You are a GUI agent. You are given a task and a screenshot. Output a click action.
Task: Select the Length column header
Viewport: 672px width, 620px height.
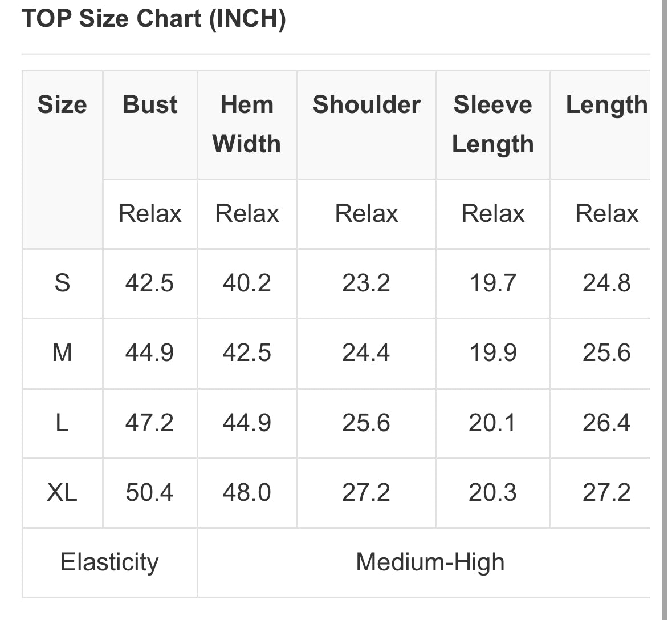click(x=606, y=105)
